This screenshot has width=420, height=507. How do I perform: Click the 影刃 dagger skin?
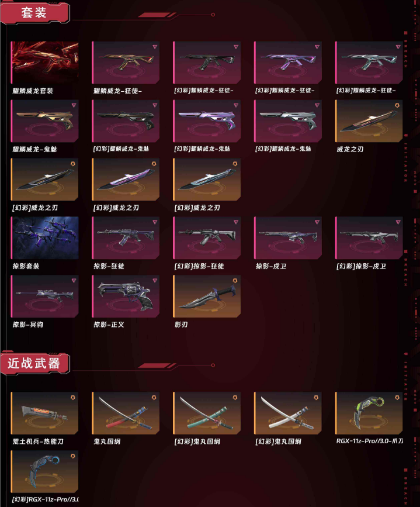point(207,296)
